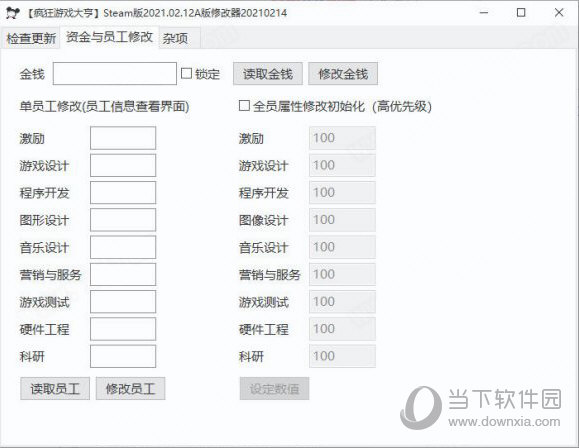The width and height of the screenshot is (579, 448).
Task: Focus the single-employee 营销与服务 input box
Action: click(x=123, y=274)
